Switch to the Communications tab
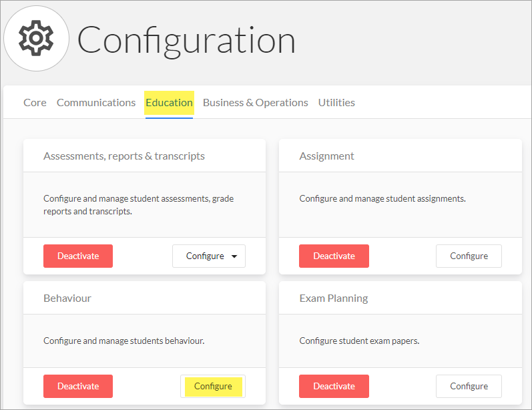The image size is (532, 410). pyautogui.click(x=96, y=103)
